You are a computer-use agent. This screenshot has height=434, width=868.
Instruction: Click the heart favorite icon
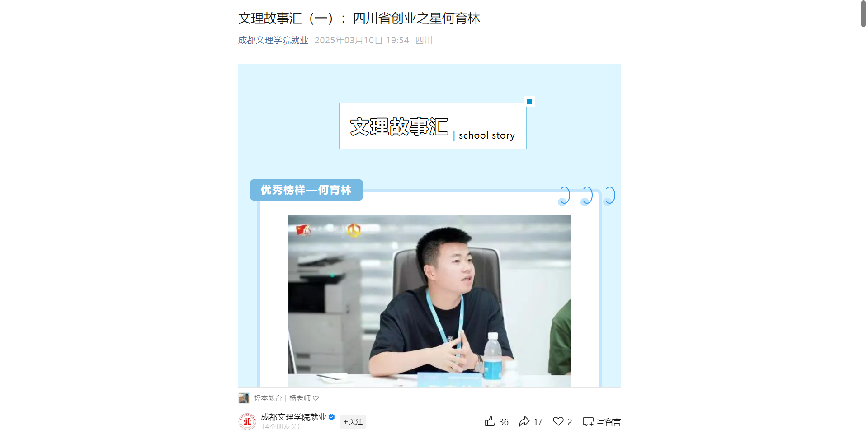coord(558,421)
